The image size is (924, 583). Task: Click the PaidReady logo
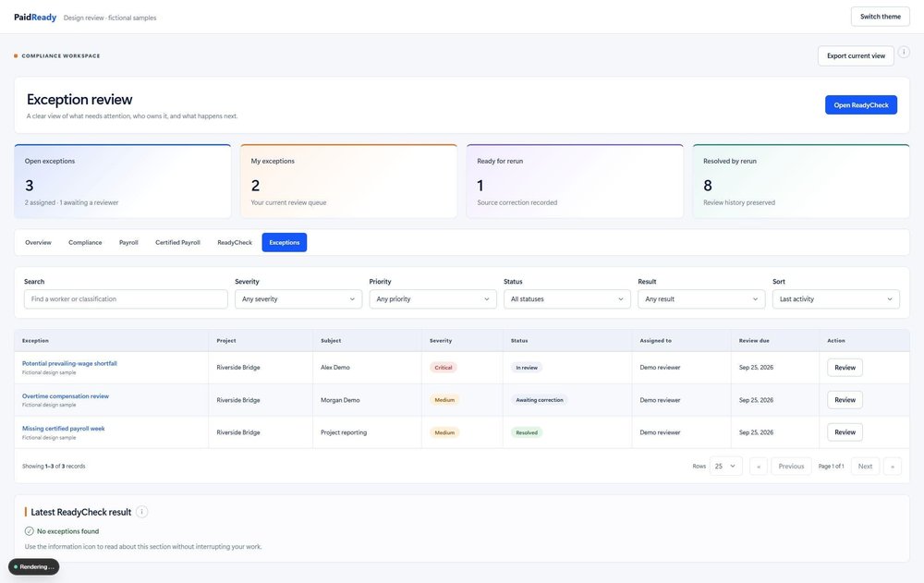pos(35,18)
